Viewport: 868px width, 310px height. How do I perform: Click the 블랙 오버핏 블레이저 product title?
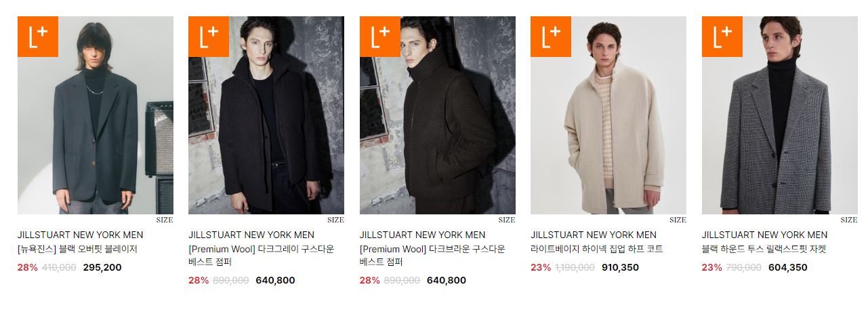point(77,250)
